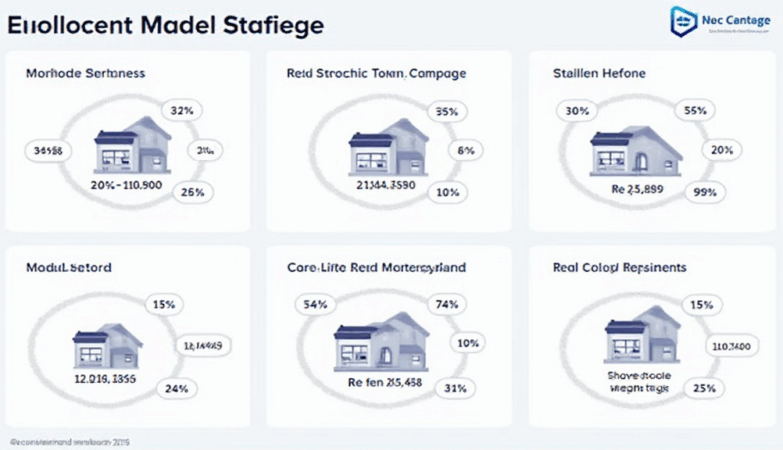This screenshot has width=783, height=450.
Task: Open the Morhode Serhaness card title
Action: pos(84,73)
